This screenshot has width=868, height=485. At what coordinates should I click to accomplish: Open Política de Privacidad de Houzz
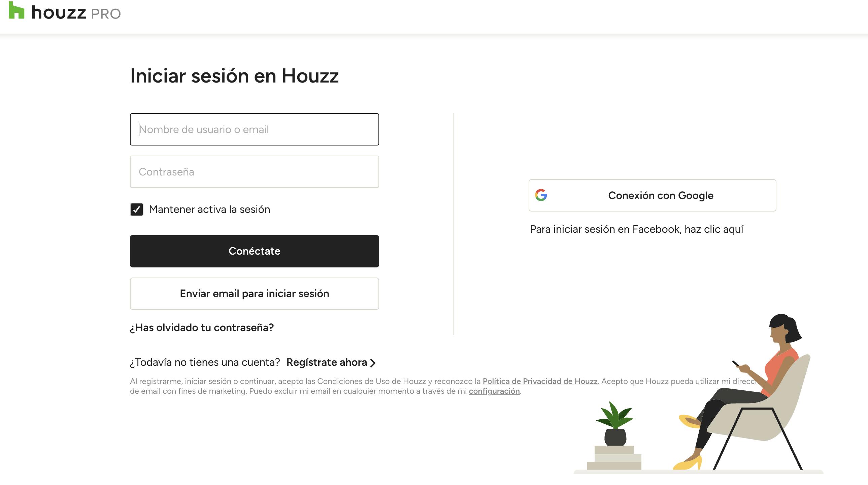[540, 381]
